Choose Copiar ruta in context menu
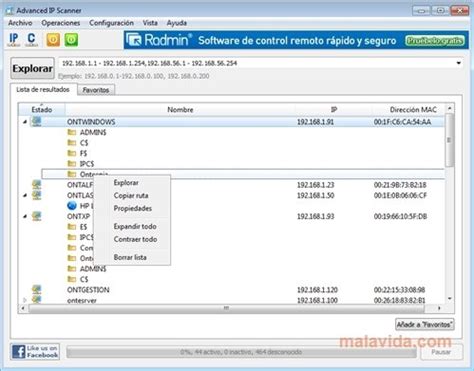474x371 pixels. pyautogui.click(x=132, y=196)
